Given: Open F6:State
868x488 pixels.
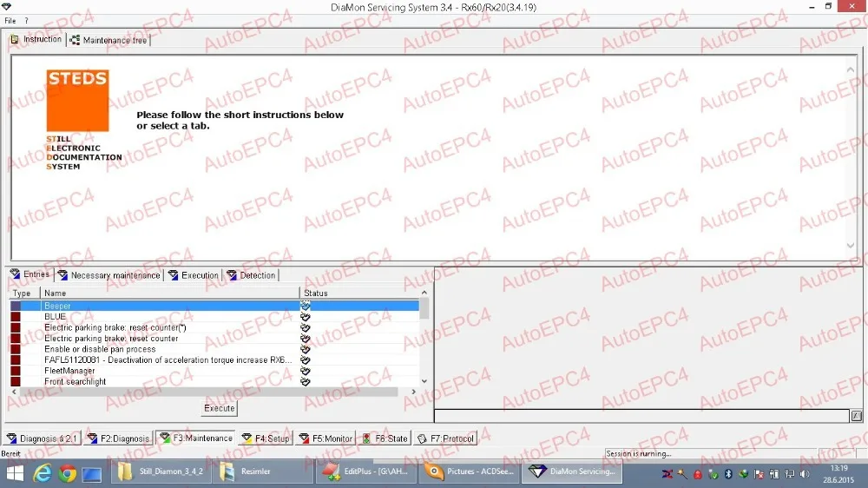Looking at the screenshot, I should point(385,439).
